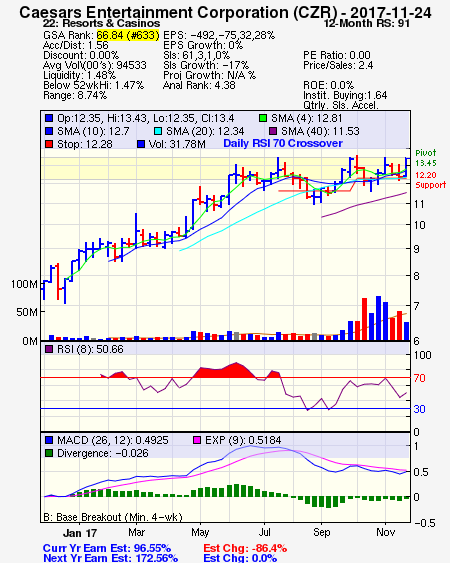This screenshot has width=450, height=563.
Task: Click the Jan 17 time axis label
Action: coord(80,533)
